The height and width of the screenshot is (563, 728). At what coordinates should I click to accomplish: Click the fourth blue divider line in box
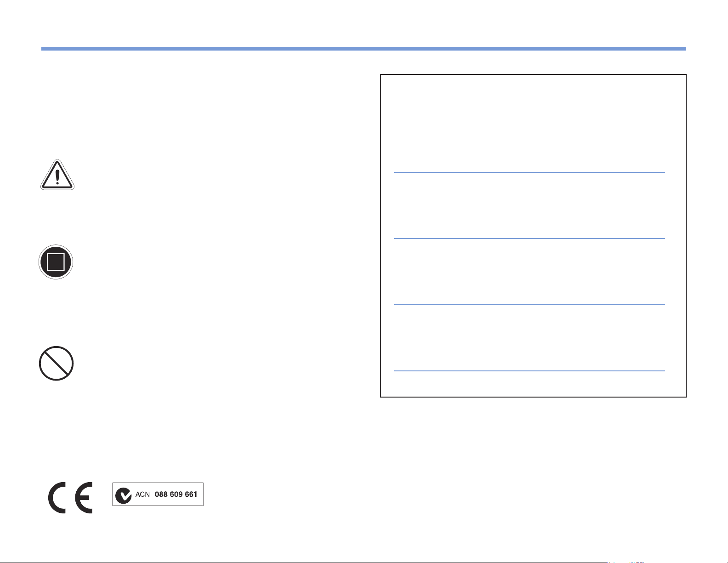tap(529, 371)
